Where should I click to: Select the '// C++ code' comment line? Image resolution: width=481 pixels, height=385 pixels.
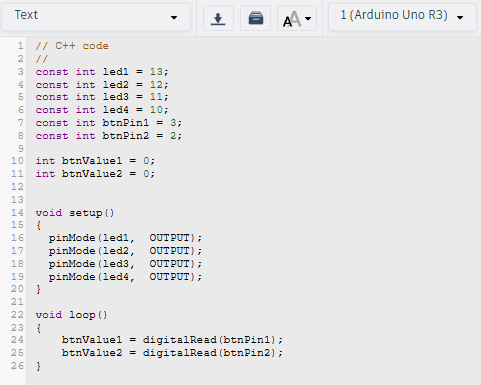tap(72, 46)
